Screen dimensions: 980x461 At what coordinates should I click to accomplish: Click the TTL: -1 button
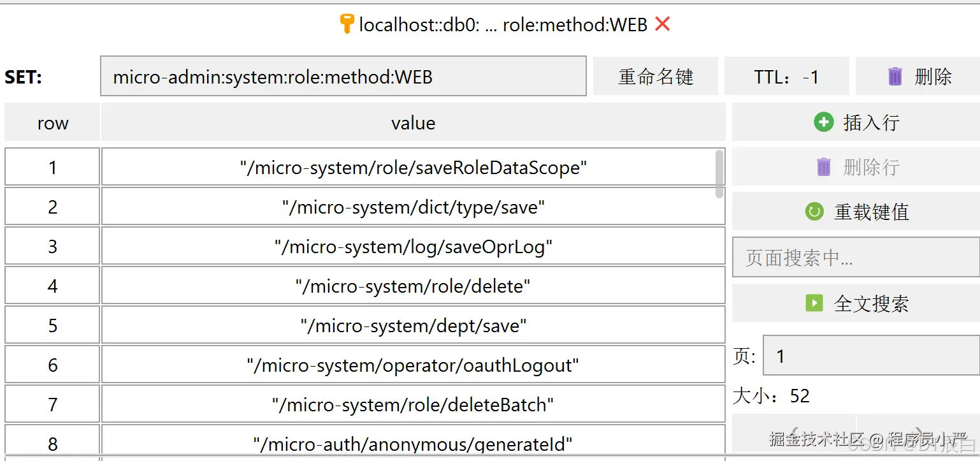[786, 77]
